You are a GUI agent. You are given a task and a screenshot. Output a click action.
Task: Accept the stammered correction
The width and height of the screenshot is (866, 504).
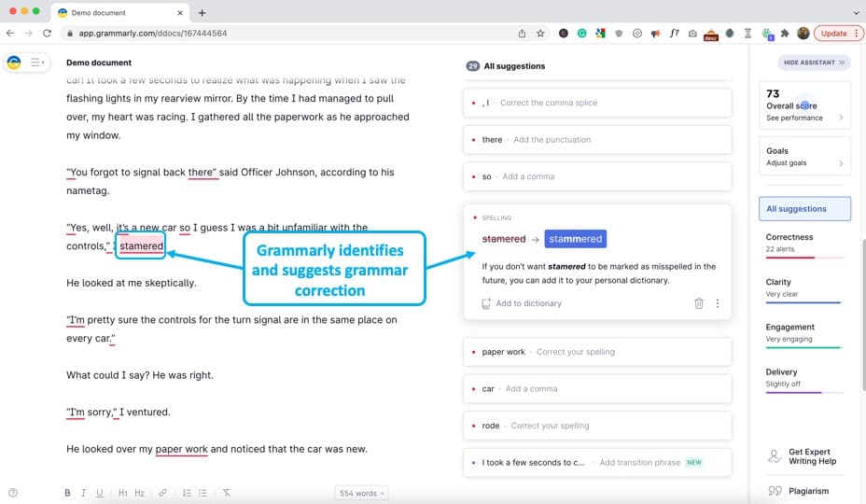[576, 239]
